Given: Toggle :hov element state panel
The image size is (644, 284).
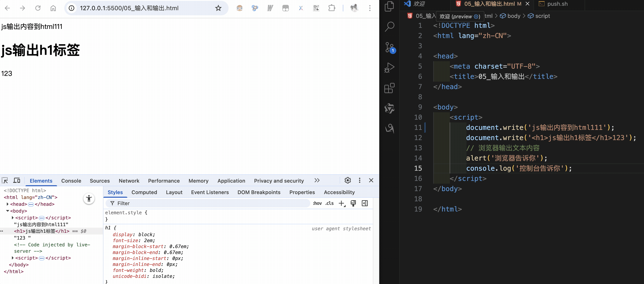Looking at the screenshot, I should [317, 203].
